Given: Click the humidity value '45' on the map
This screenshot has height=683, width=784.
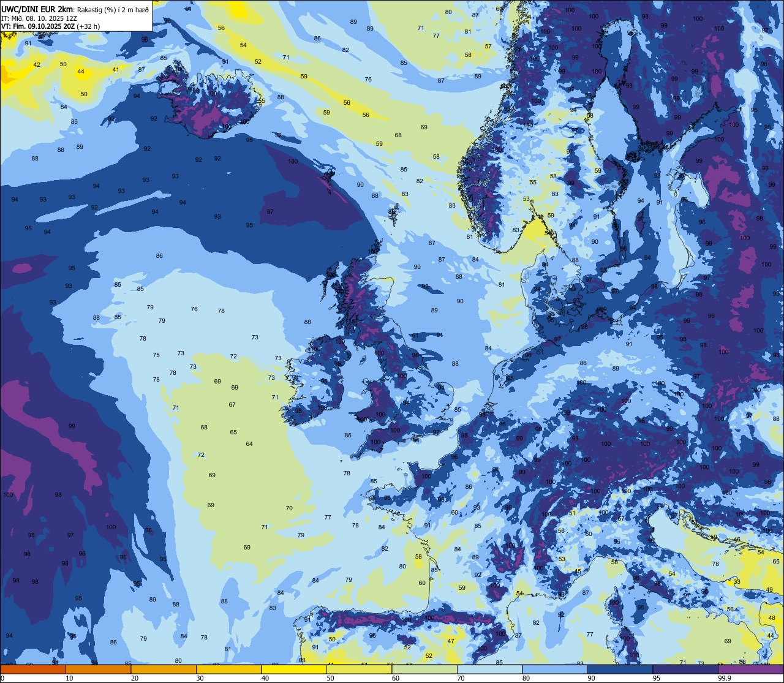Looking at the screenshot, I should point(578,571).
